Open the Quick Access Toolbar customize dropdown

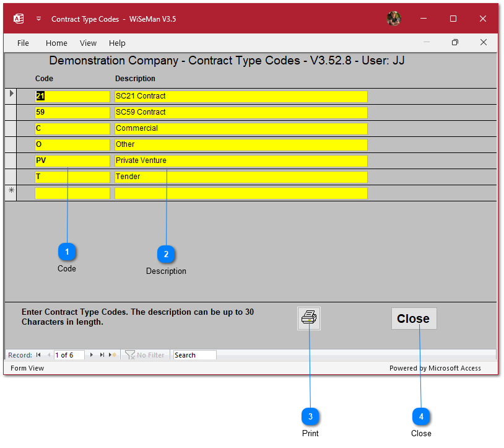tap(38, 19)
